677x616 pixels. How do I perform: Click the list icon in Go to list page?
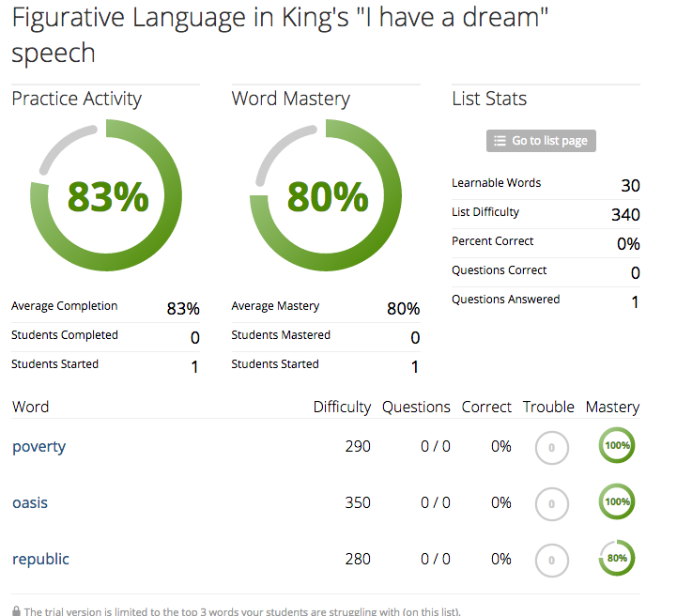500,141
